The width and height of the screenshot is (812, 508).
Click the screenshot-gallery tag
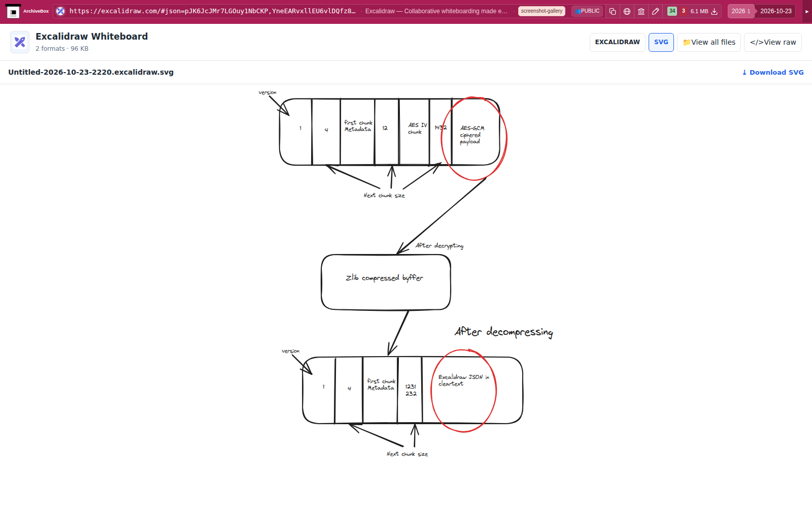click(542, 11)
